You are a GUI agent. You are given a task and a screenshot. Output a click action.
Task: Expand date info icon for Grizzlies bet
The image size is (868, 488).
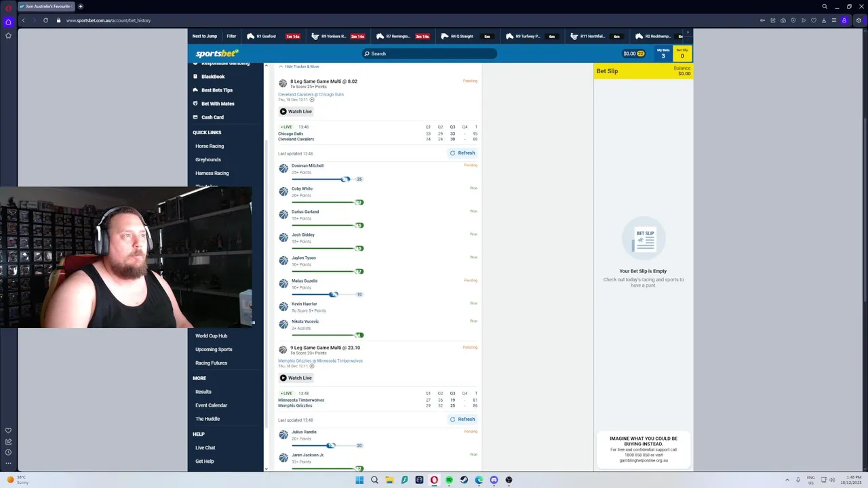[x=312, y=366]
